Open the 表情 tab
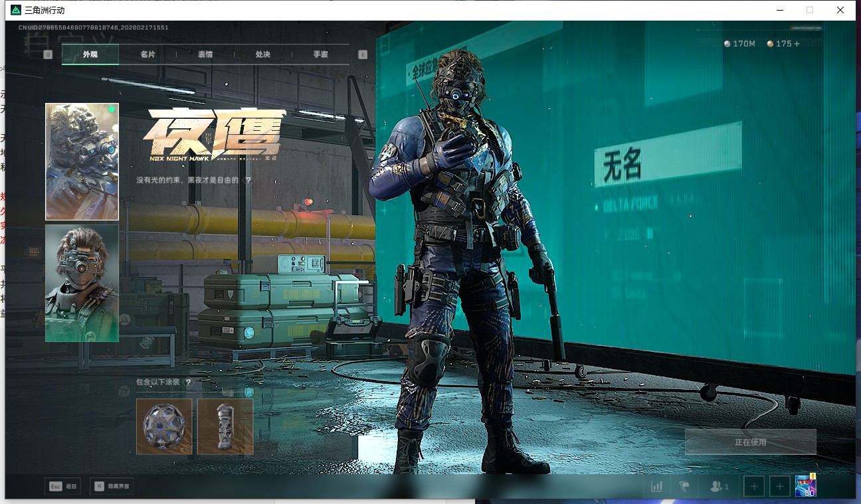Image resolution: width=861 pixels, height=504 pixels. tap(205, 54)
